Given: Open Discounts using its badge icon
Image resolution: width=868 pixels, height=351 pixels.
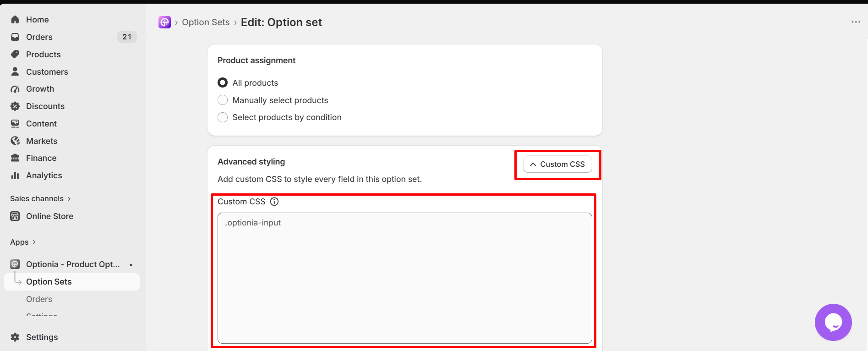Looking at the screenshot, I should point(15,106).
